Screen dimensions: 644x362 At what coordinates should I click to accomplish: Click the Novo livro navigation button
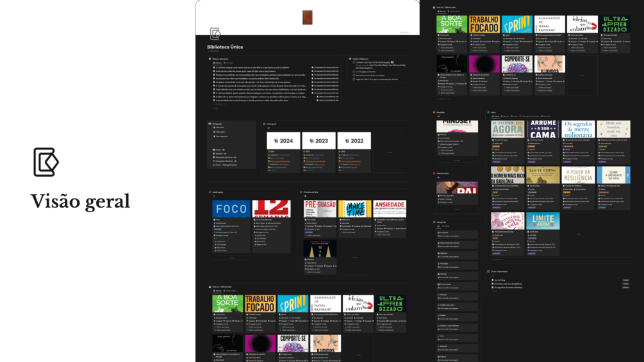point(219,128)
